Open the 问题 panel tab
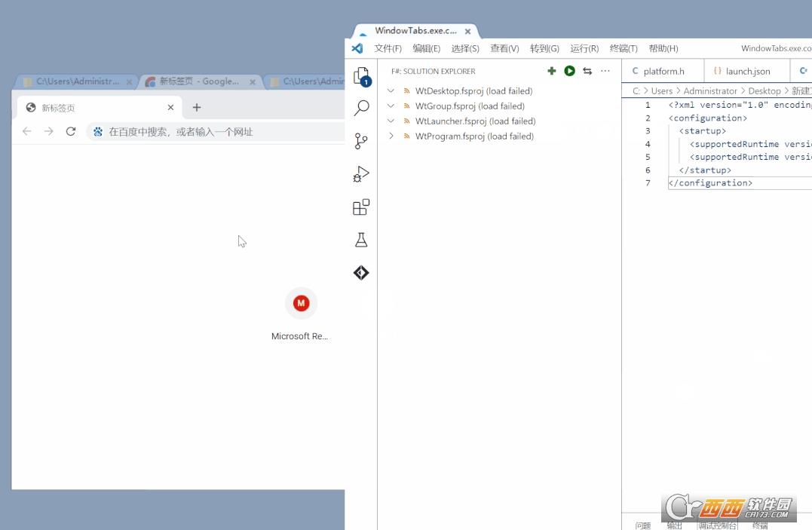The width and height of the screenshot is (812, 530). coord(642,525)
